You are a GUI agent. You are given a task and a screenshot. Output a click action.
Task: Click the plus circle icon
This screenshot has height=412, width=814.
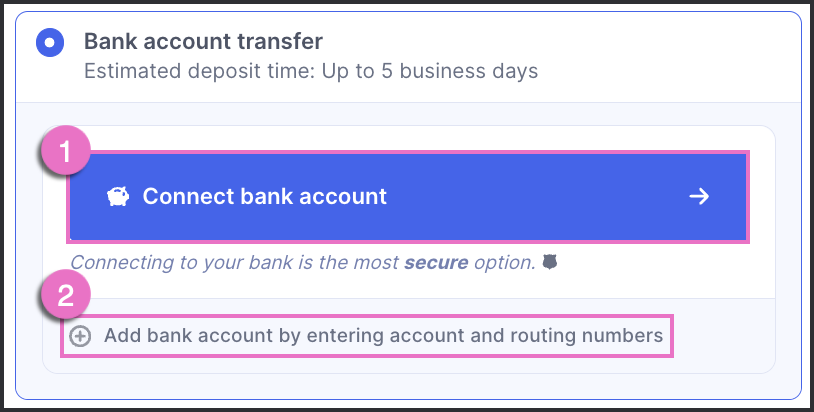click(81, 336)
